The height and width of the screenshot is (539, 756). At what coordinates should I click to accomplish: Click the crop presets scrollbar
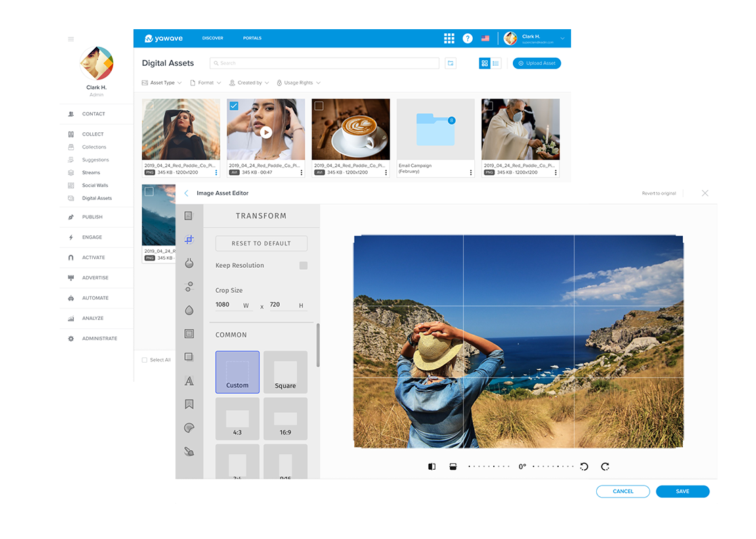coord(318,345)
